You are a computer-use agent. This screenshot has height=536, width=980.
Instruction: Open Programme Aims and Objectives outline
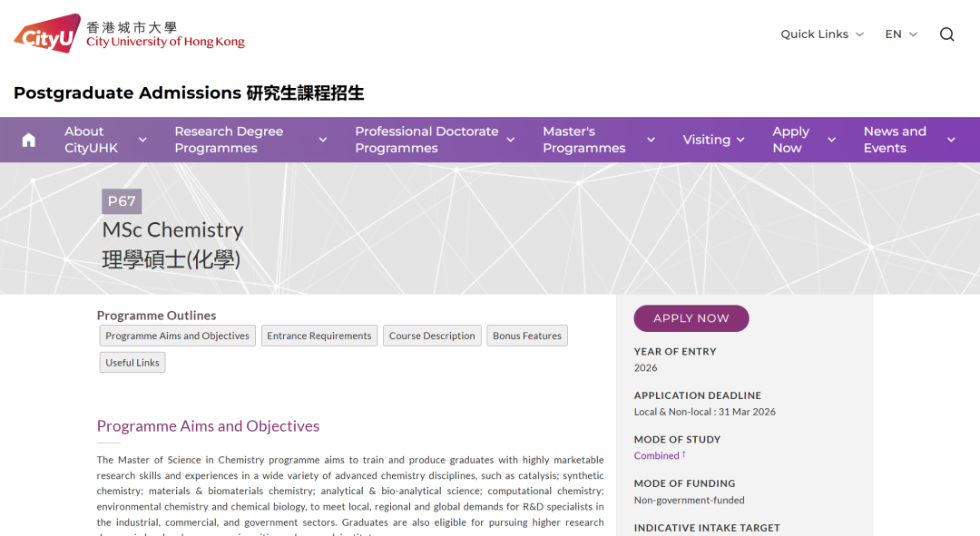[x=177, y=336]
